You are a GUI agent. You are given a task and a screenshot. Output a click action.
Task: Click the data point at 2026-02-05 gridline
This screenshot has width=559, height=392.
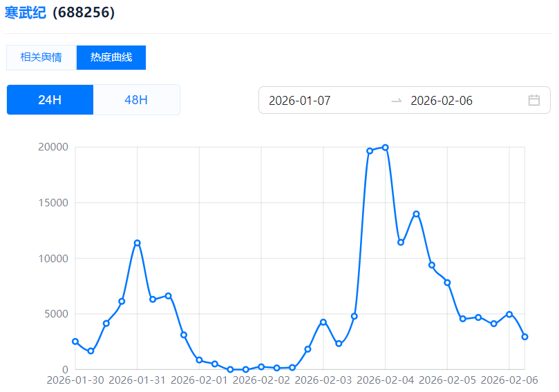tap(447, 282)
